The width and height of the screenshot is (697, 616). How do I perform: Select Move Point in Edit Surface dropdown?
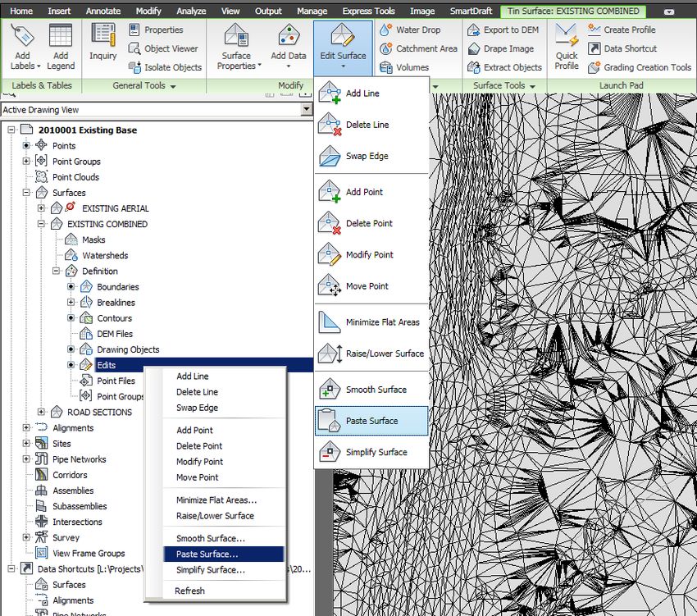pyautogui.click(x=371, y=286)
